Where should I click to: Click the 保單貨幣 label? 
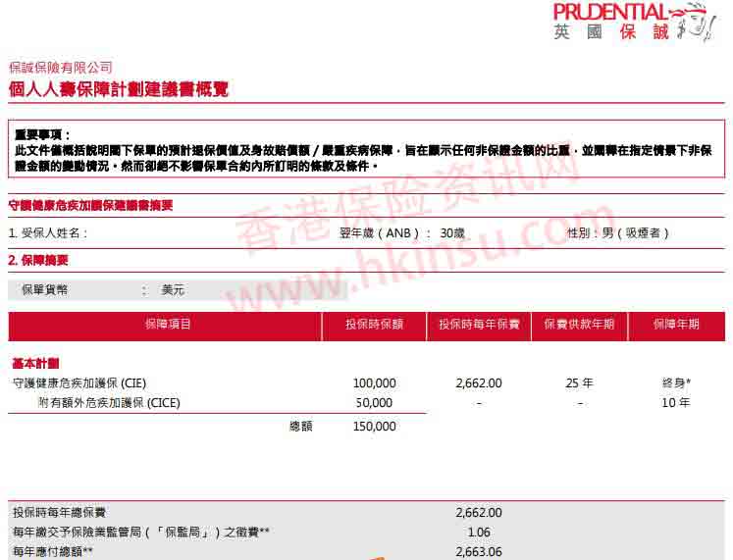pos(45,290)
